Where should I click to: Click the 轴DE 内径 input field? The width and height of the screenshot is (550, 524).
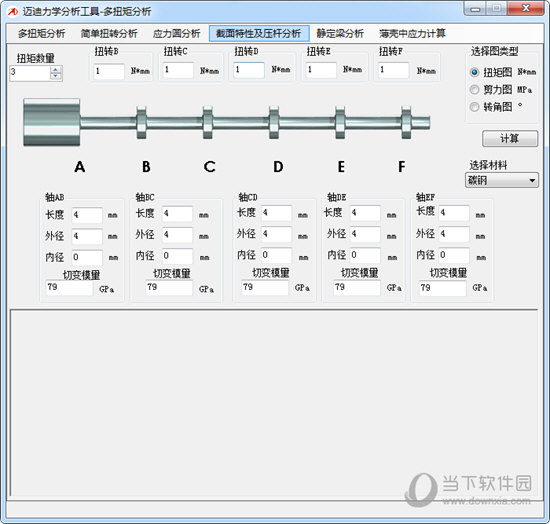(x=365, y=255)
